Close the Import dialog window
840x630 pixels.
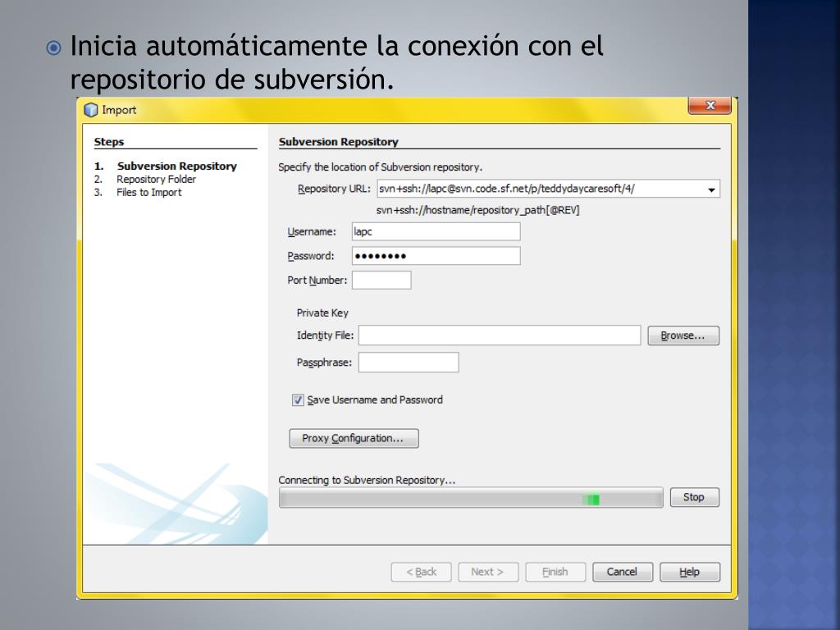click(710, 106)
